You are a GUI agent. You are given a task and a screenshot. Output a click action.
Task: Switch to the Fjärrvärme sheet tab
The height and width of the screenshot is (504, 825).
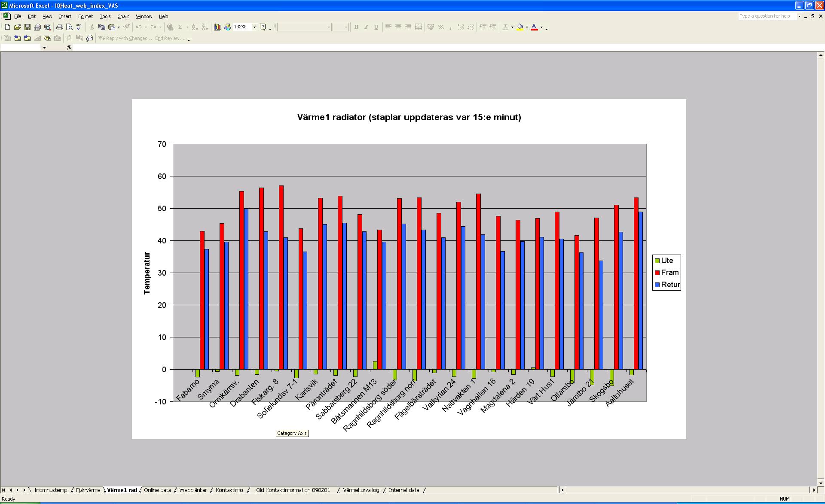coord(88,490)
